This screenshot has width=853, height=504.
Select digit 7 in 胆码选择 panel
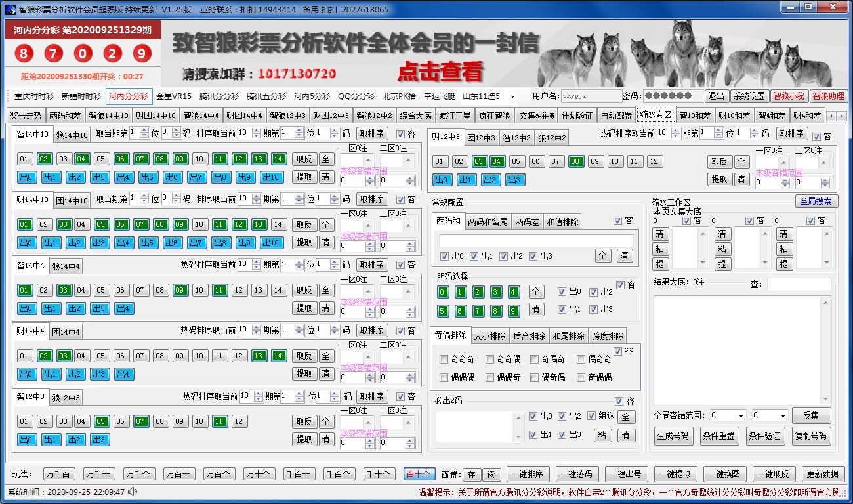(x=479, y=310)
